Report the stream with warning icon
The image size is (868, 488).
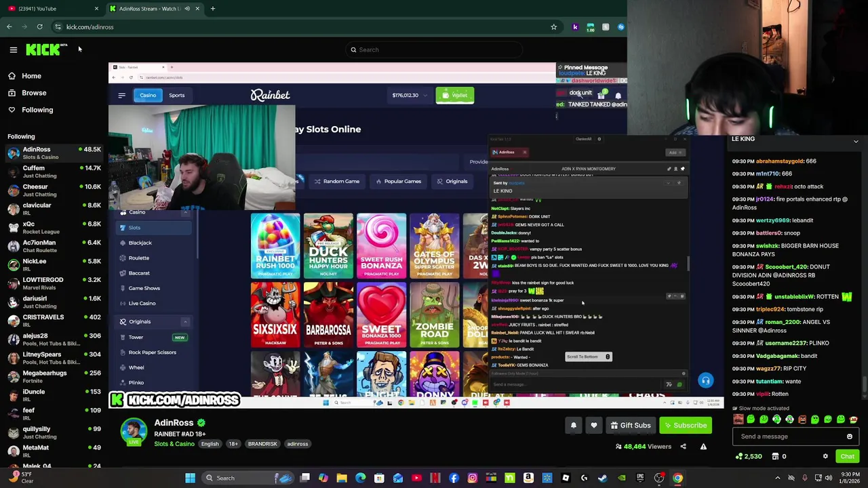click(703, 447)
